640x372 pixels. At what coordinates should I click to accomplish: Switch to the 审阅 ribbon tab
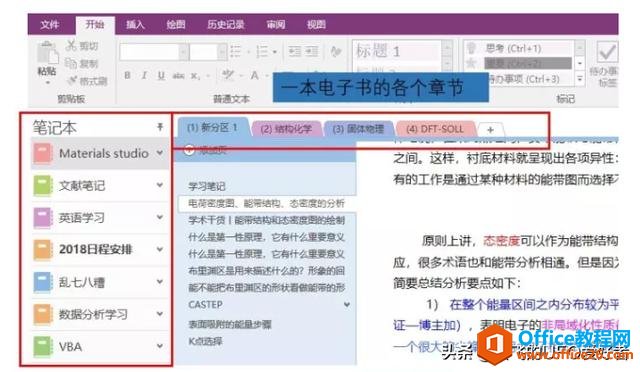point(276,25)
